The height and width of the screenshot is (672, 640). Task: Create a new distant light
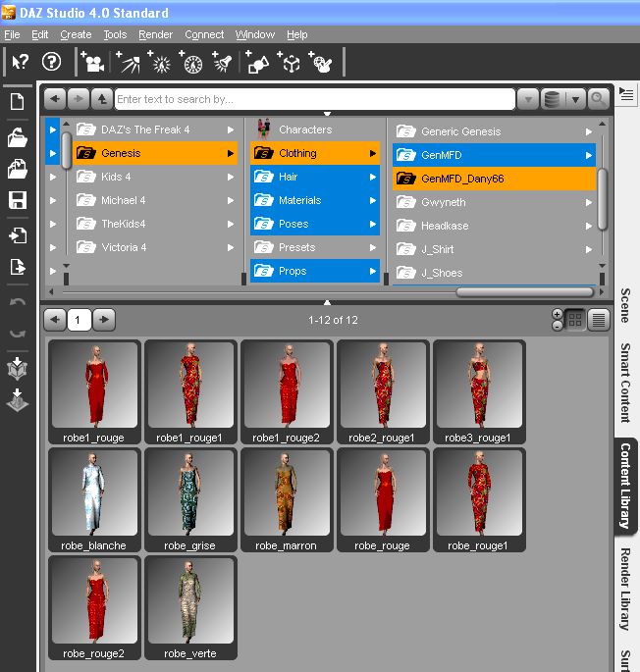tap(128, 62)
